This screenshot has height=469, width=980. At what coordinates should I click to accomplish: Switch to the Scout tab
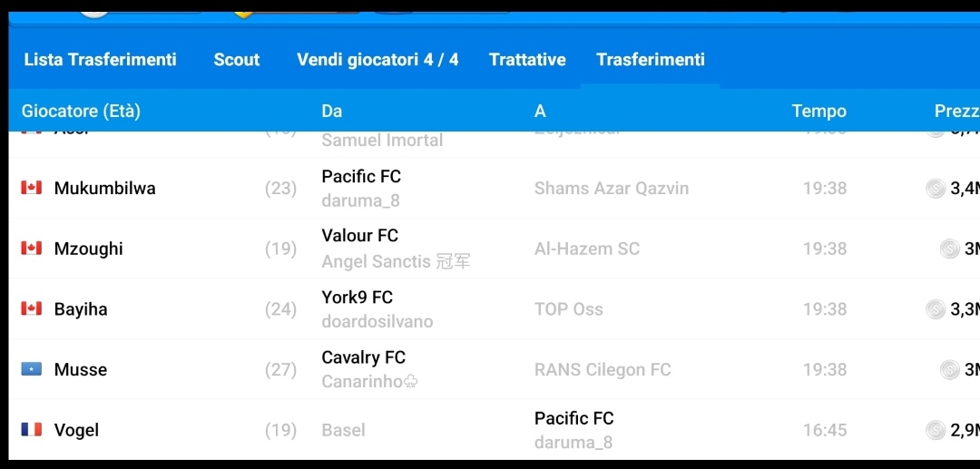click(237, 60)
